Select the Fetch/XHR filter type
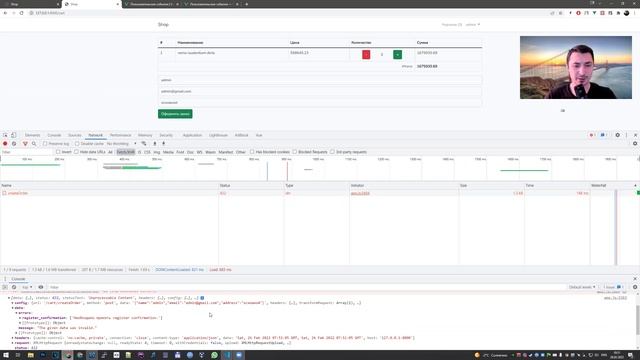The width and height of the screenshot is (640, 360). click(x=125, y=152)
